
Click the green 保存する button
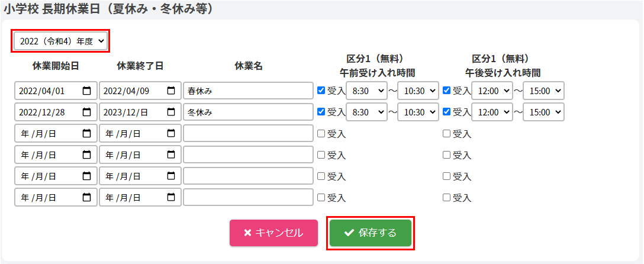tap(371, 233)
